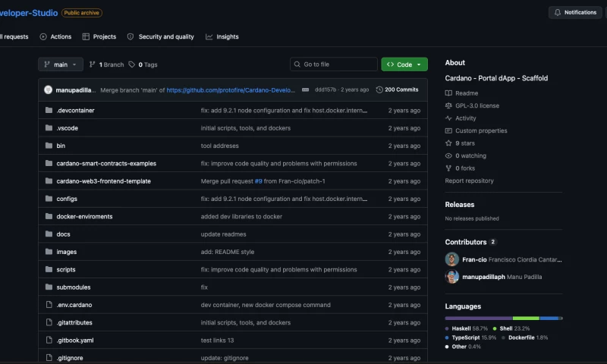Click the file icon beside .gitbook.yaml
The image size is (607, 364).
tap(49, 340)
